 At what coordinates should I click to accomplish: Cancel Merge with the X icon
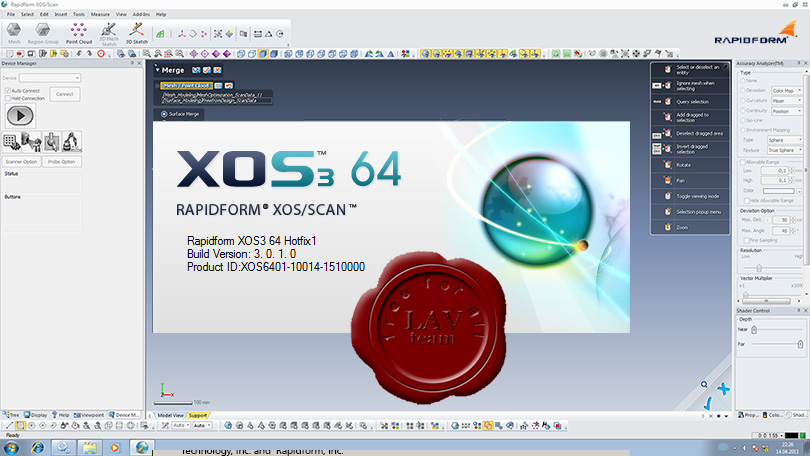(x=217, y=70)
